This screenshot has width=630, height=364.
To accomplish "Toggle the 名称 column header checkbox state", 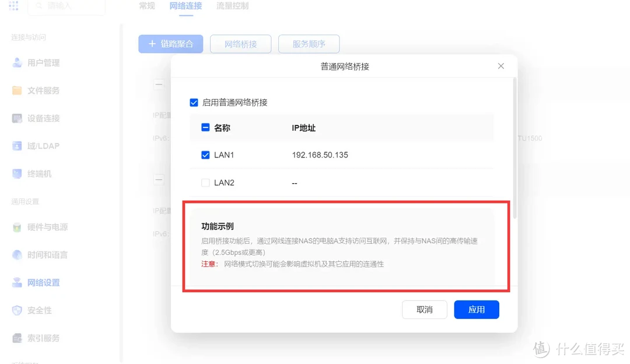I will [x=205, y=127].
